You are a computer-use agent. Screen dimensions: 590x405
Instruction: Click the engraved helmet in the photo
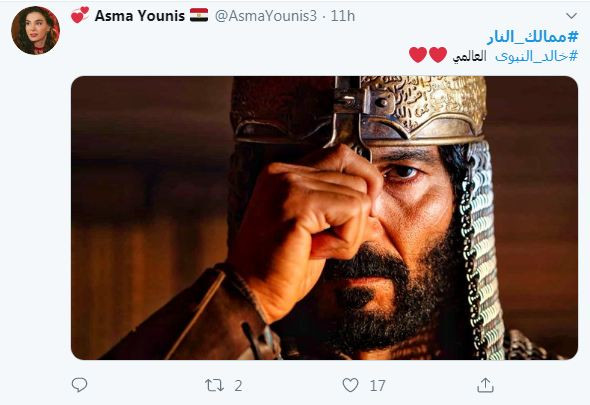click(x=357, y=111)
